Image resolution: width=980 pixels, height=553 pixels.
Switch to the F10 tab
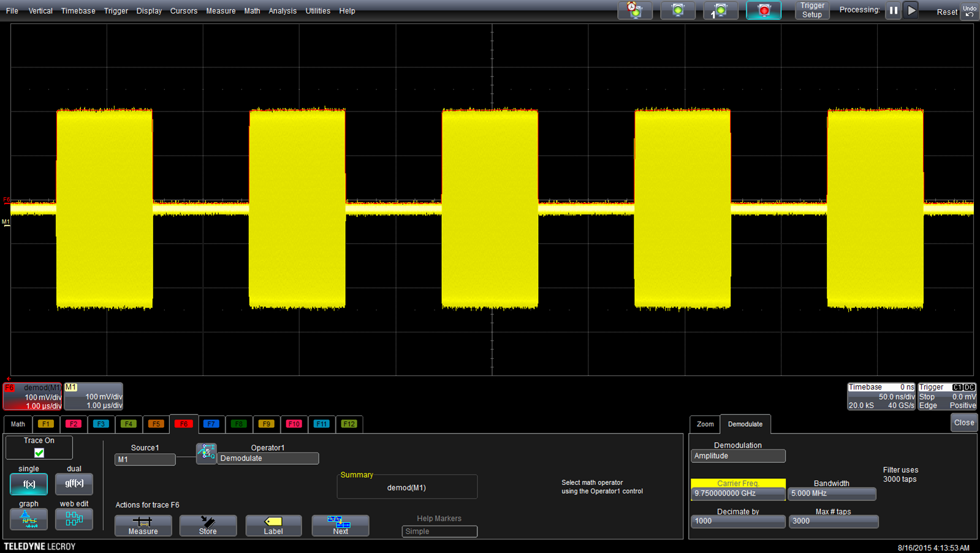point(294,424)
